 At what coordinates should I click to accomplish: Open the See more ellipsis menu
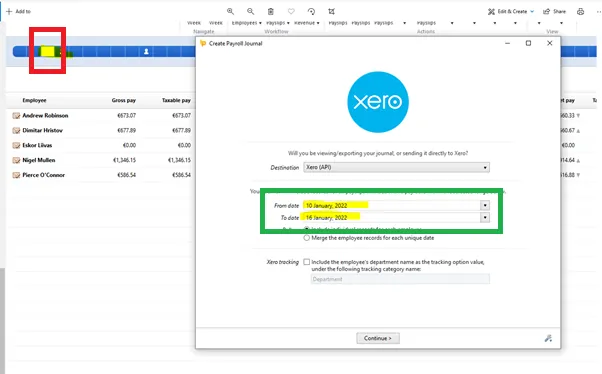599,12
